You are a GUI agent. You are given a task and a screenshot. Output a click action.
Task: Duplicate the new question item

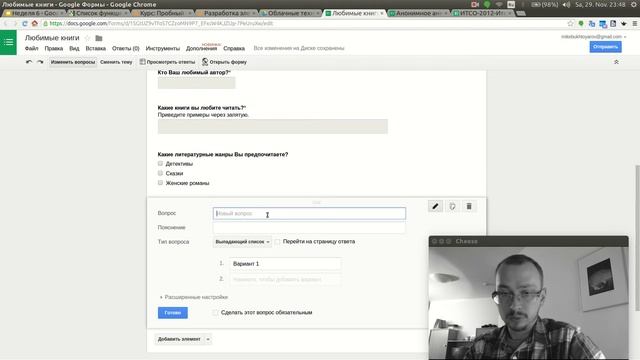tap(452, 207)
